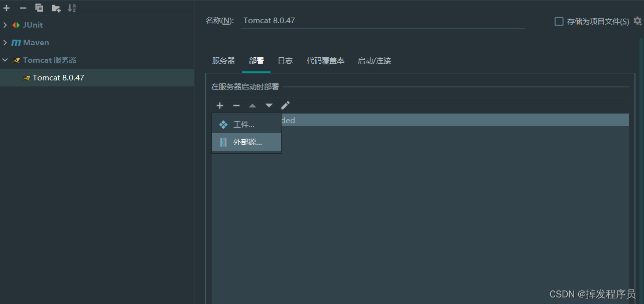Click the Tomcat 服务器 group icon
The height and width of the screenshot is (304, 644).
point(17,60)
